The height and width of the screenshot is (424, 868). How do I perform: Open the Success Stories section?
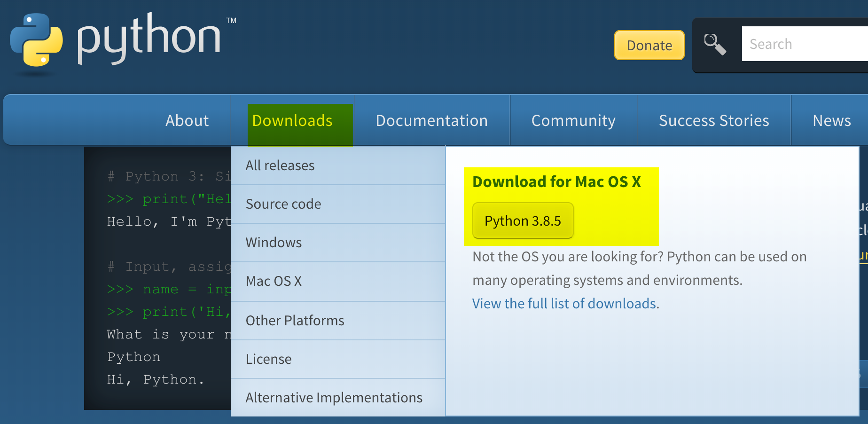713,120
